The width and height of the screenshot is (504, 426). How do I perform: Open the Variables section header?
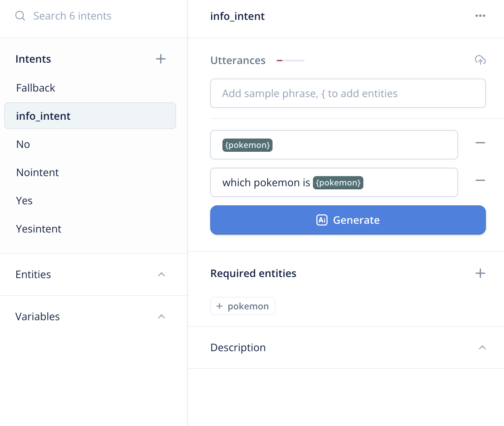[94, 317]
